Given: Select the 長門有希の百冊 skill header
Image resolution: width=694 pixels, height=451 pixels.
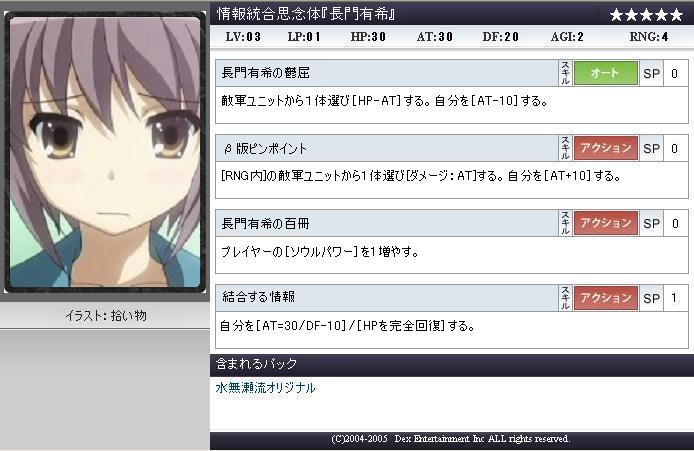Looking at the screenshot, I should tap(387, 223).
